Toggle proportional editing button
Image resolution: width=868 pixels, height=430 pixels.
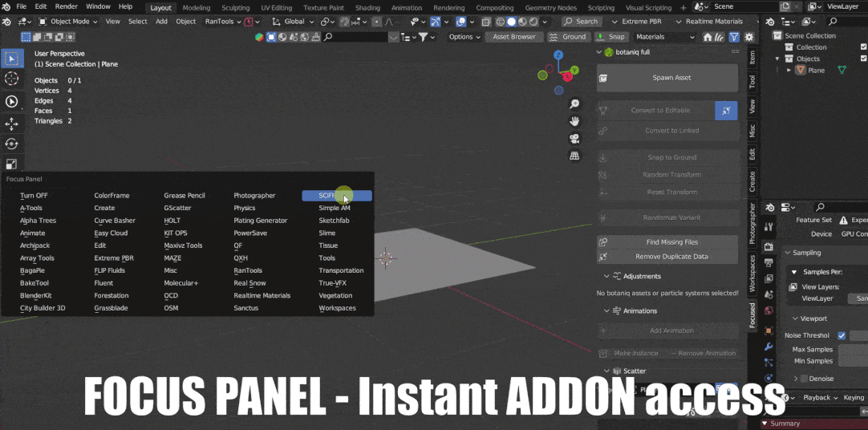377,22
